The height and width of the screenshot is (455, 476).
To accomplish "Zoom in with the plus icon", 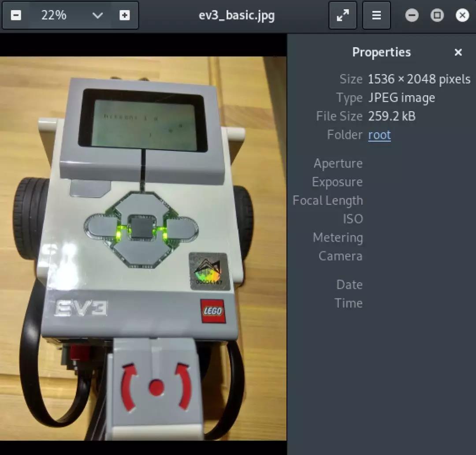I will [x=124, y=15].
